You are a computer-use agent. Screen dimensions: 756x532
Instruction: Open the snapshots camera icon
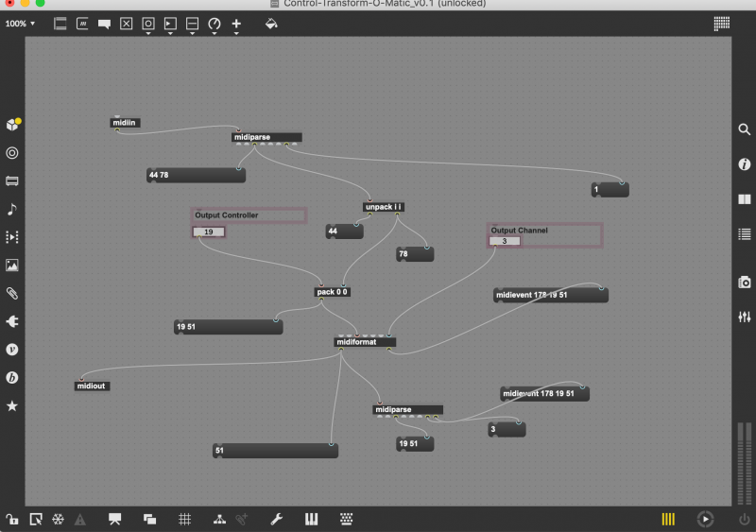[x=745, y=283]
